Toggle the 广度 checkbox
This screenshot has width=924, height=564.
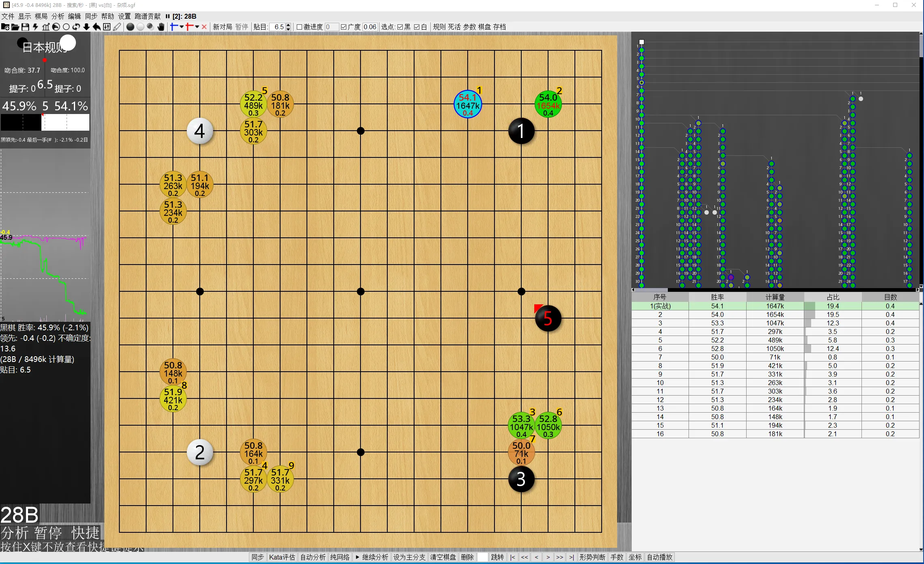coord(344,27)
